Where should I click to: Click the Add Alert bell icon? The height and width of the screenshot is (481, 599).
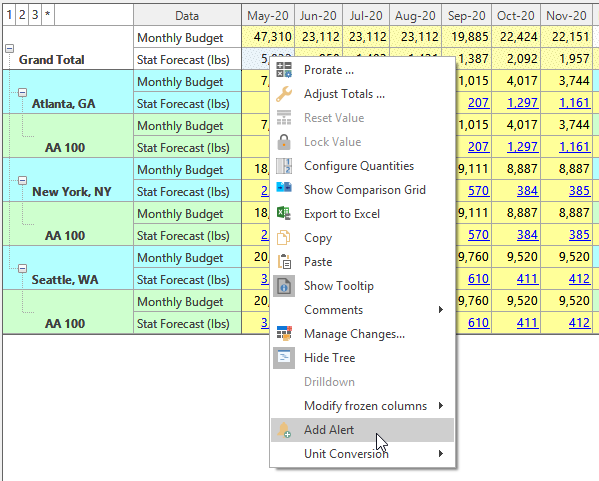pos(284,430)
